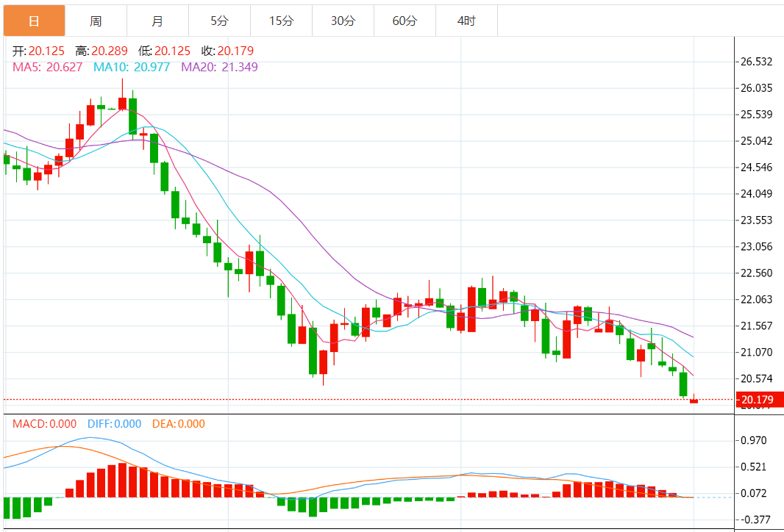
Task: Click the 23.553 price axis label
Action: pyautogui.click(x=757, y=220)
